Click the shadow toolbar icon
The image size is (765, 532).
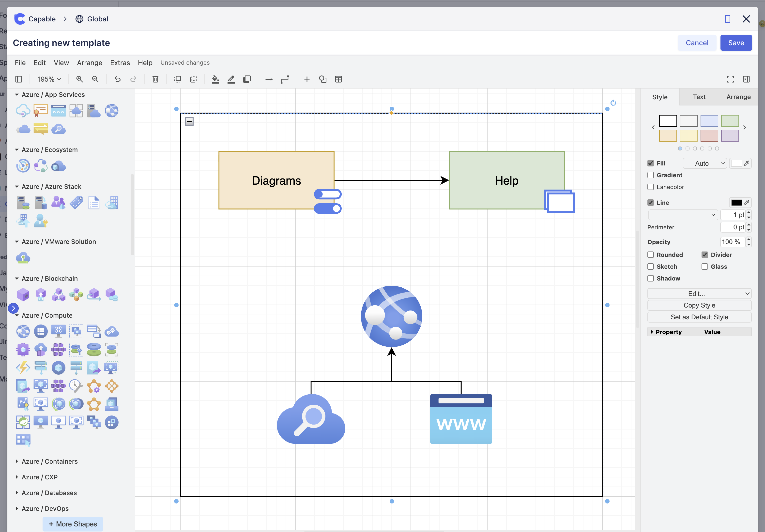click(247, 79)
